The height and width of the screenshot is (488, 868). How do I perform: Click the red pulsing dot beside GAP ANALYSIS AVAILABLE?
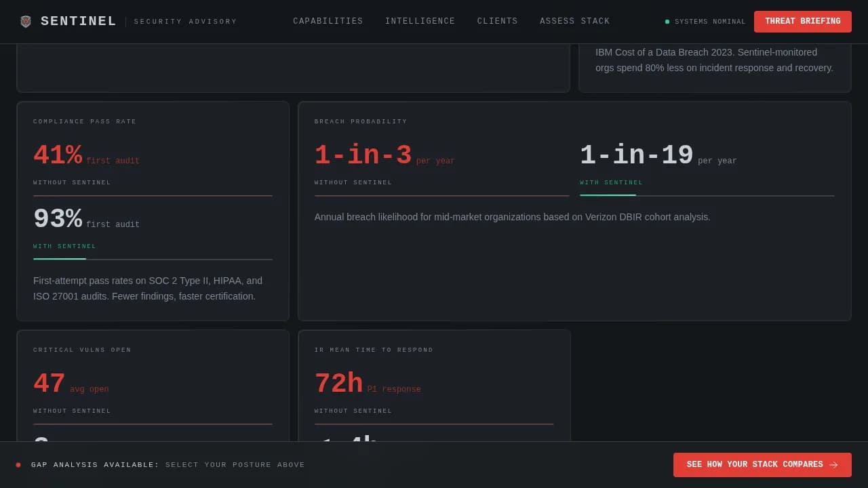[x=20, y=465]
